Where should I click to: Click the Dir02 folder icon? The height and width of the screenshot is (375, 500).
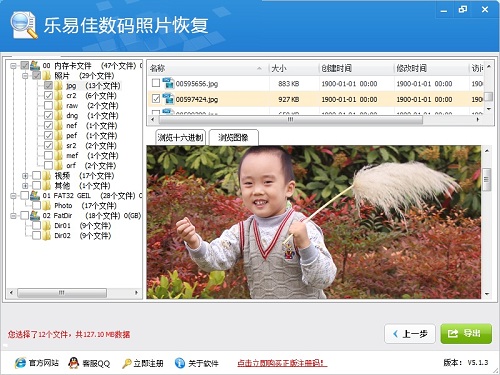tap(47, 236)
